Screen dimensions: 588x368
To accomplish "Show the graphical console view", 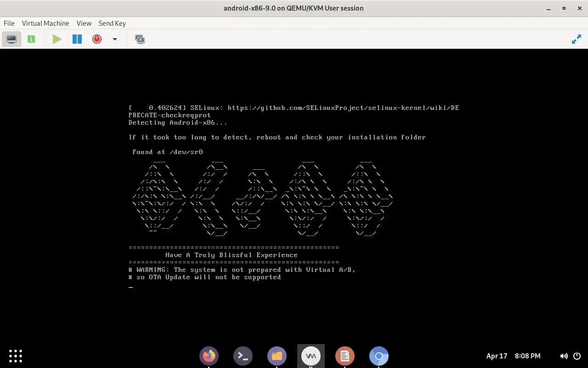I will tap(11, 39).
